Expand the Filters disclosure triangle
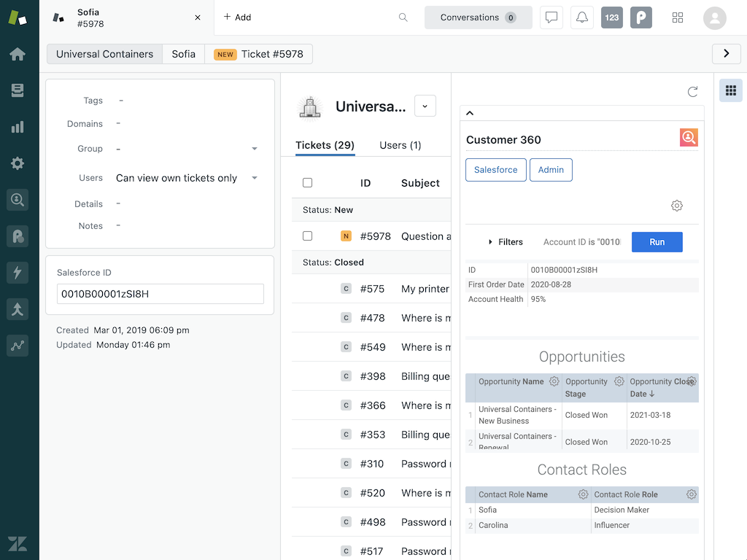The image size is (747, 560). click(x=490, y=242)
